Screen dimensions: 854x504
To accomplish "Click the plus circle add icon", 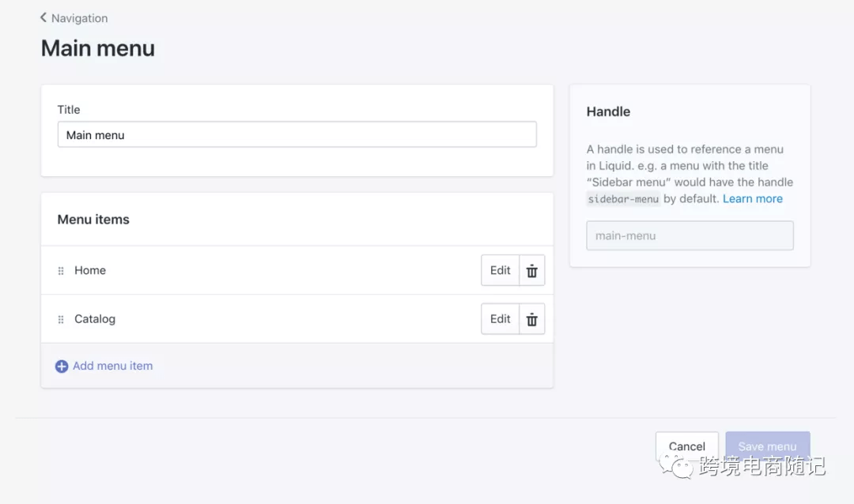I will [x=62, y=367].
